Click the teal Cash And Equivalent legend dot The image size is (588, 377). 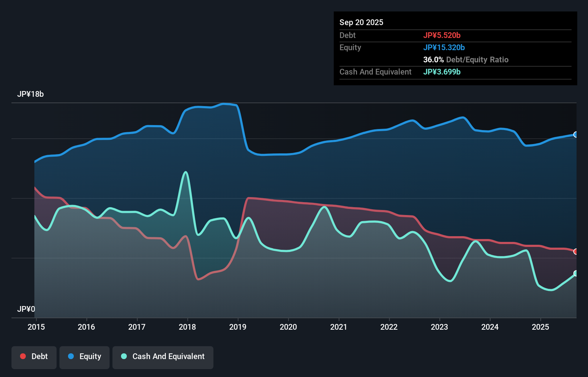[x=124, y=356]
